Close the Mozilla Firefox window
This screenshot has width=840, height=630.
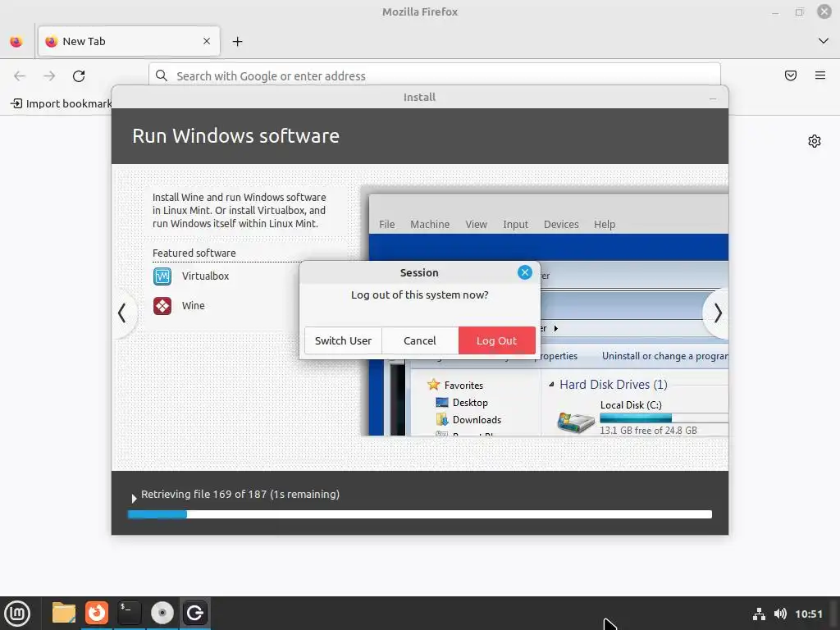coord(824,11)
